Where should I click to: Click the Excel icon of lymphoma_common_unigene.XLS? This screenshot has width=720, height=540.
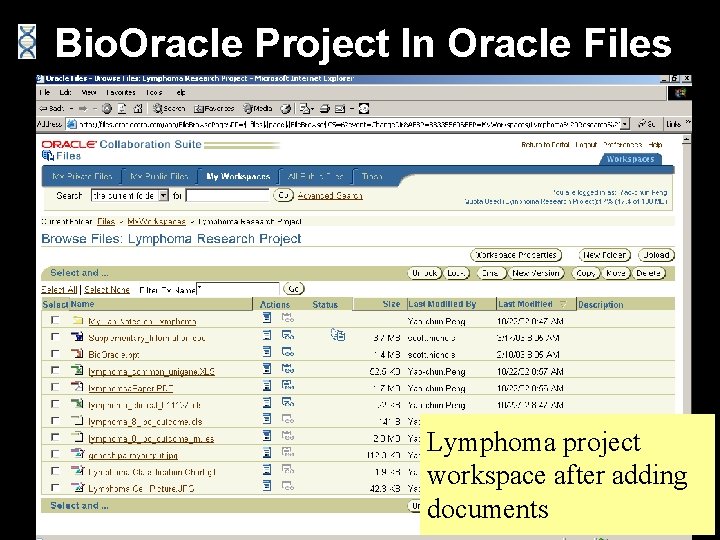pyautogui.click(x=77, y=370)
